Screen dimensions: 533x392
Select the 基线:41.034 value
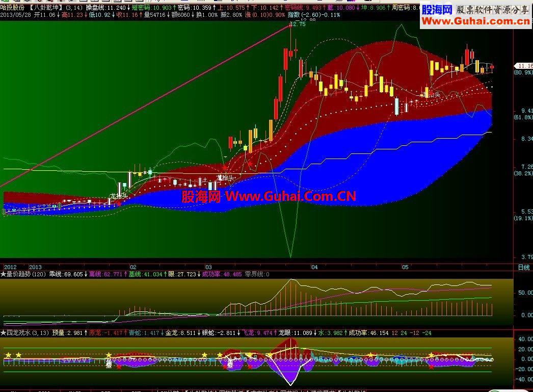pos(145,274)
